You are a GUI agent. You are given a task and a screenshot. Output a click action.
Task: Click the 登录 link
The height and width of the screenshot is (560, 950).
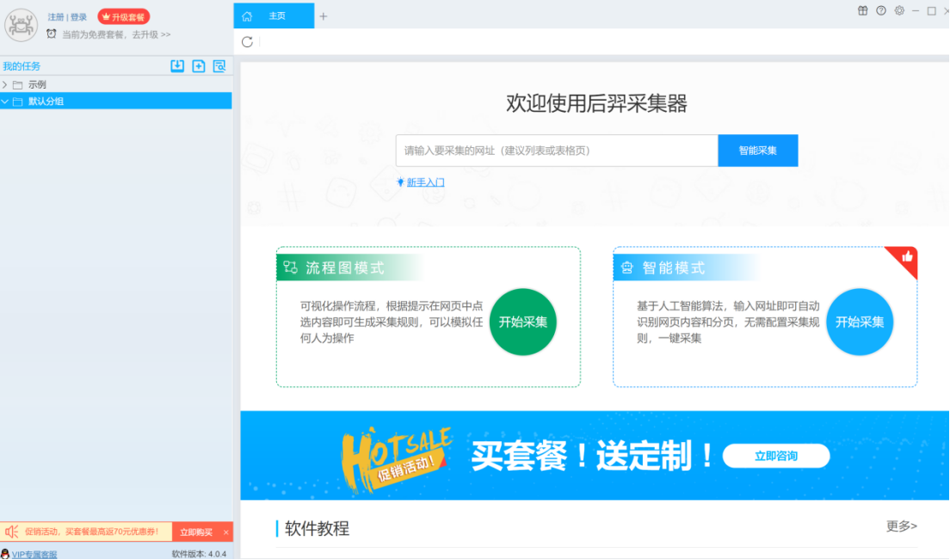click(x=79, y=17)
